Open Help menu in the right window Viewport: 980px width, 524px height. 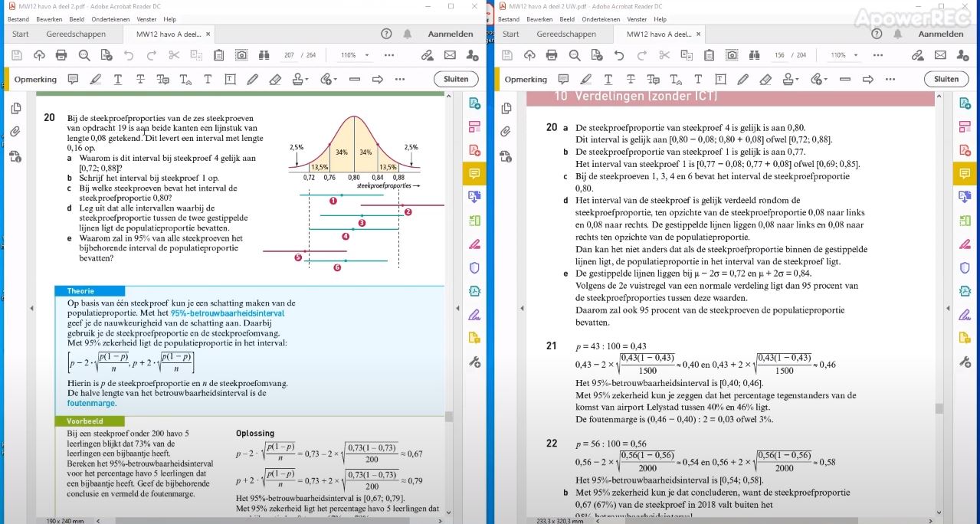660,19
